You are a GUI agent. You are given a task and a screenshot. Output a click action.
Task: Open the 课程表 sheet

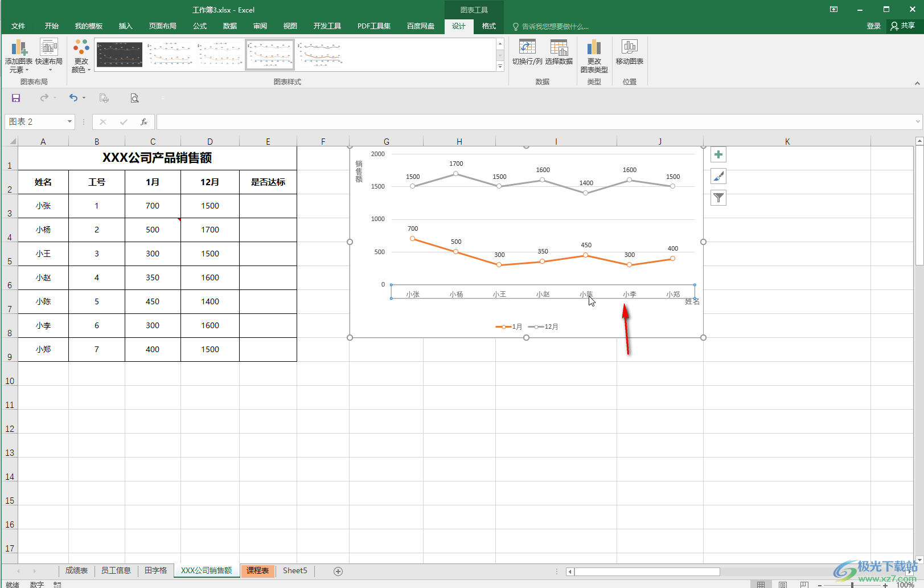click(x=258, y=570)
